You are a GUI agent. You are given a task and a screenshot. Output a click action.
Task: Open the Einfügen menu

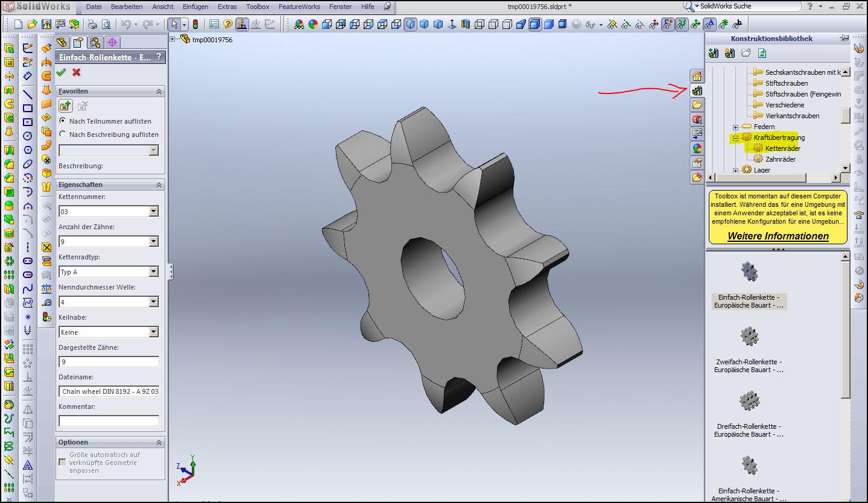click(x=195, y=7)
